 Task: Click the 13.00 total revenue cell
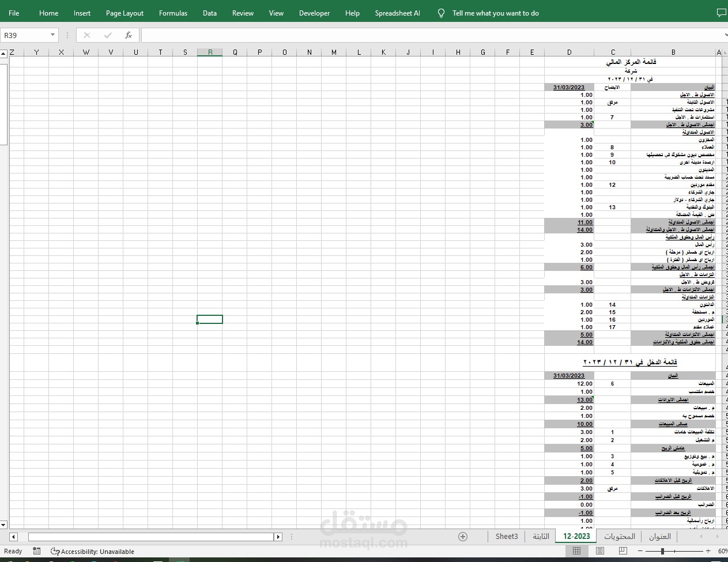tap(569, 399)
